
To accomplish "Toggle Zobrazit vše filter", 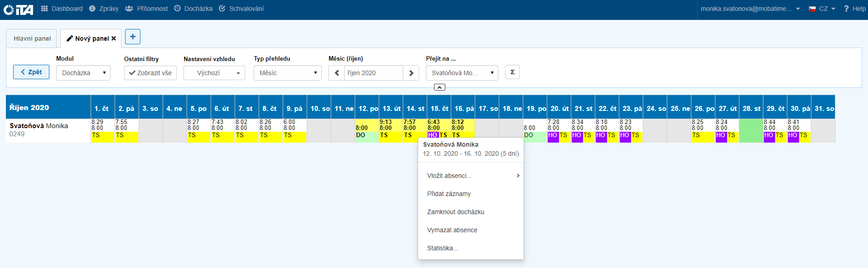I will [150, 73].
